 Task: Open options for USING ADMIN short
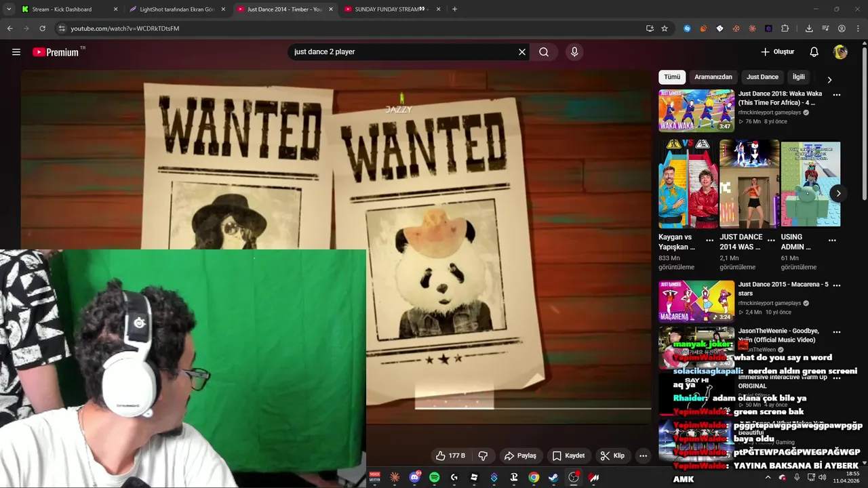coord(832,240)
